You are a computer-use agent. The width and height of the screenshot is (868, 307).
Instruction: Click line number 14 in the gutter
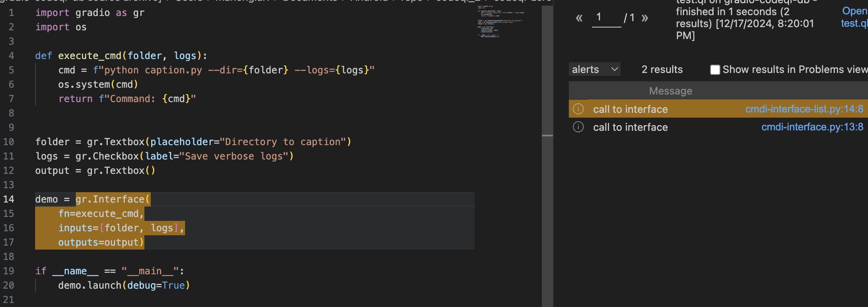click(9, 199)
